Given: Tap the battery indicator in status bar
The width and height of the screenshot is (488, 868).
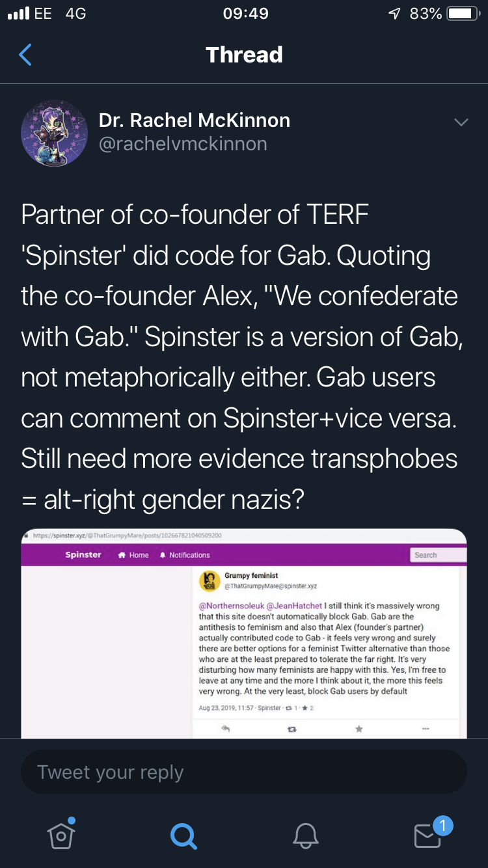Looking at the screenshot, I should [463, 14].
